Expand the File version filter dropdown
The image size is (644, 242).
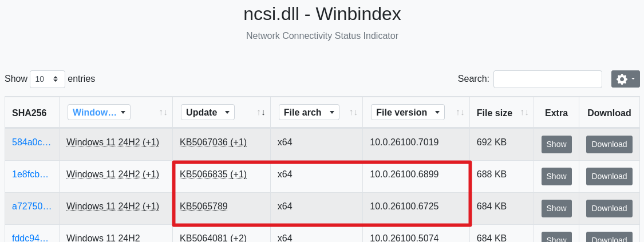[408, 112]
